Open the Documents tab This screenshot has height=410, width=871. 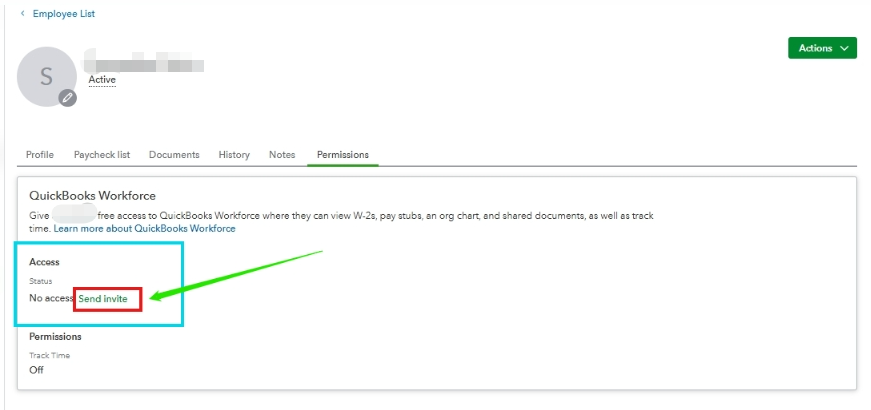point(174,155)
